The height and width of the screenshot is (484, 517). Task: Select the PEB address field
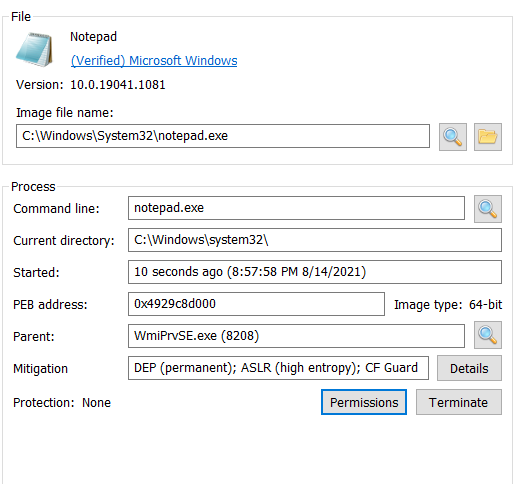pyautogui.click(x=256, y=304)
